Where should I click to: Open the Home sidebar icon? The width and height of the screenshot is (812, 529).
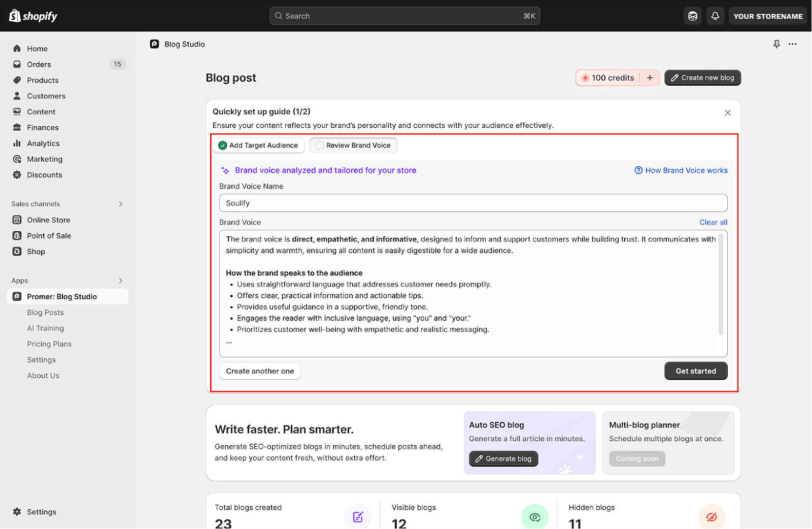(17, 49)
